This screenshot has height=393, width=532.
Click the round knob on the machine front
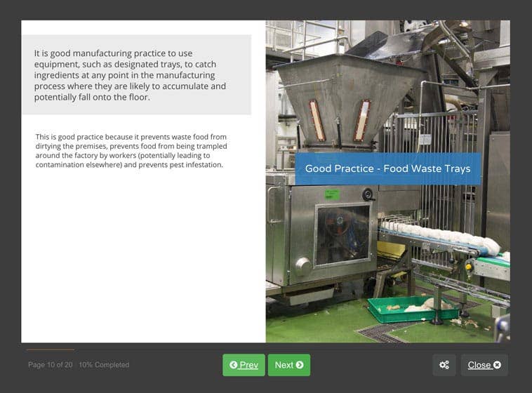tap(303, 266)
